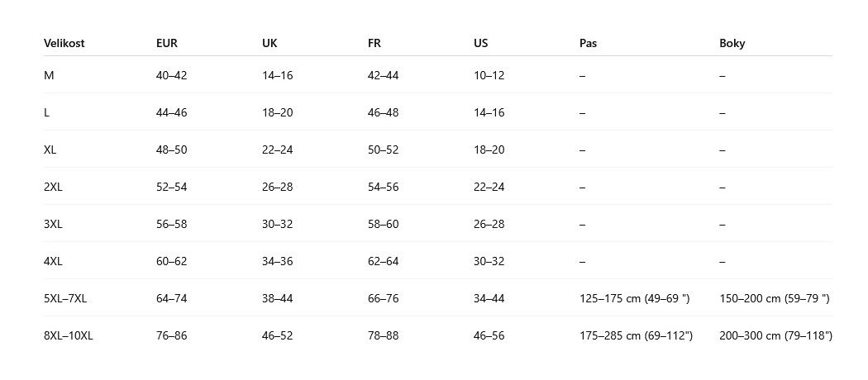Click the Velikost column header
The image size is (868, 380).
coord(64,43)
